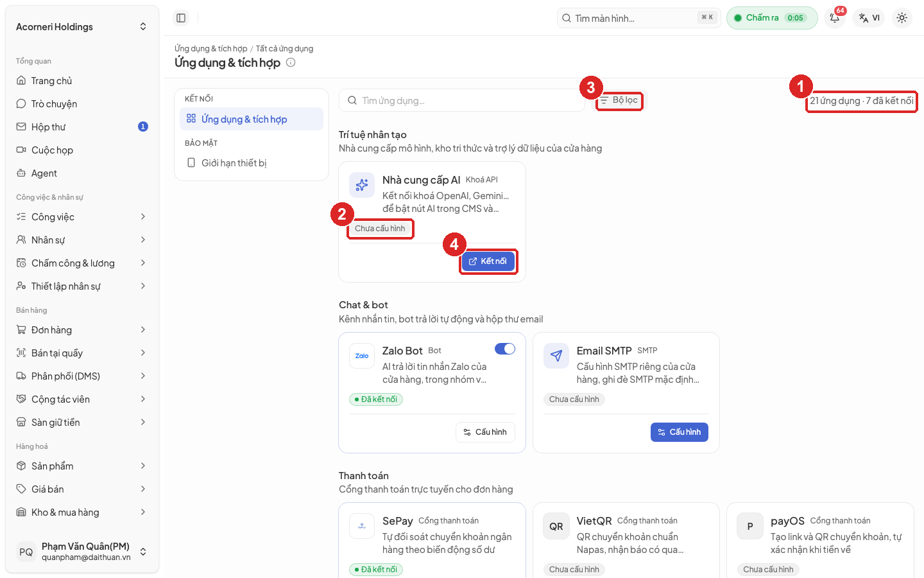Click the info icon beside page title

click(291, 62)
